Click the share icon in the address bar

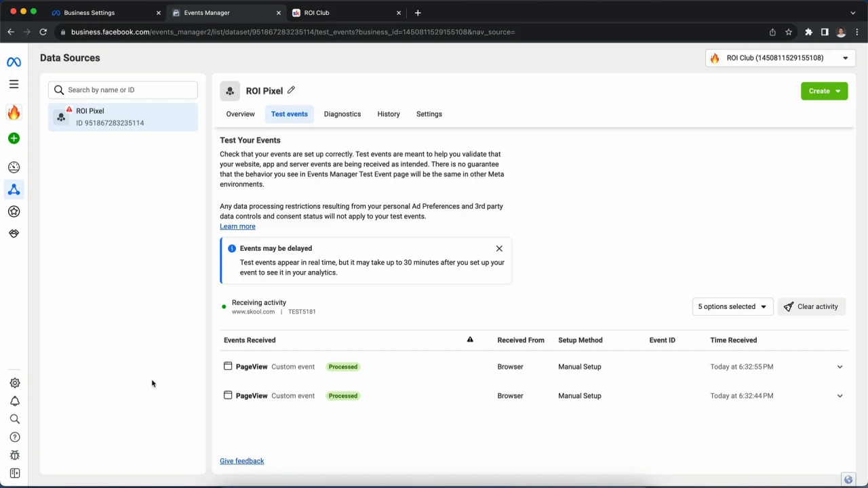pyautogui.click(x=772, y=32)
